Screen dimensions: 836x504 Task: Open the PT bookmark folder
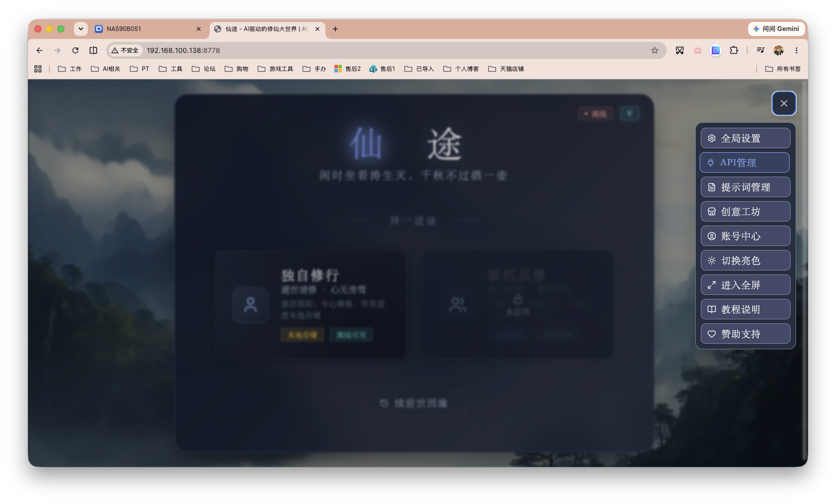pos(139,69)
